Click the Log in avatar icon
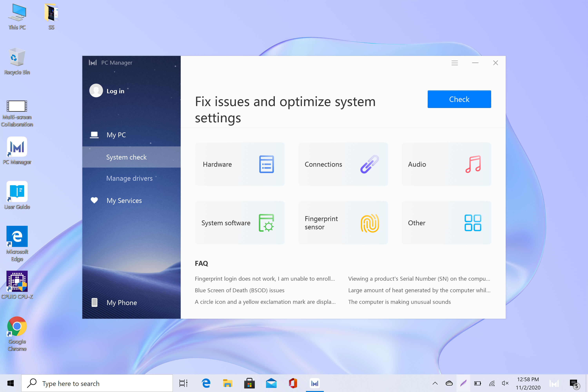This screenshot has height=392, width=588. pos(96,91)
